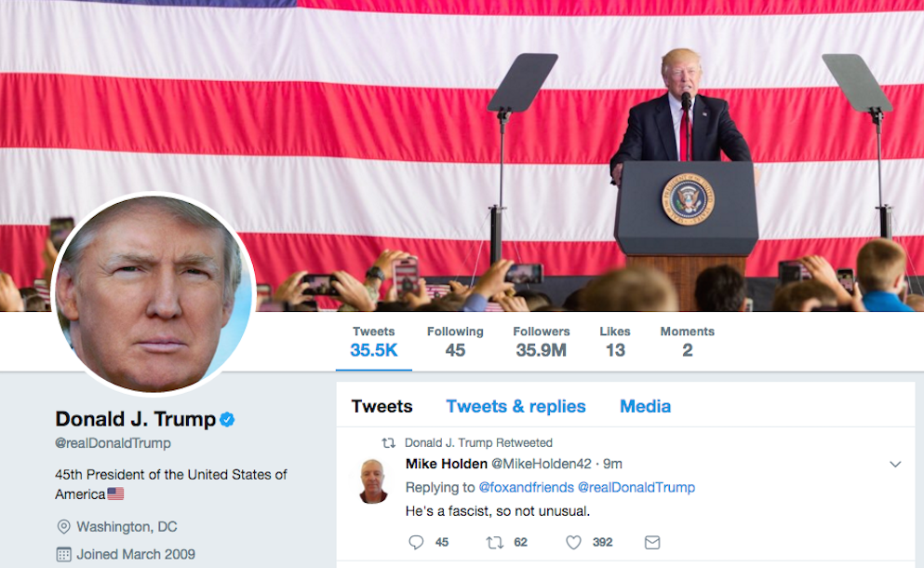View the Followers count of 35.9M
924x568 pixels.
541,342
